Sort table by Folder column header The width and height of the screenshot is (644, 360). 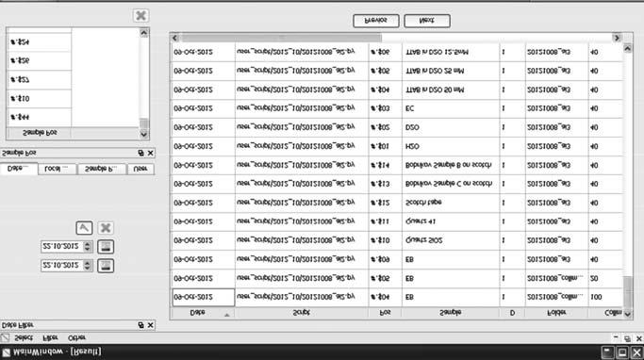[556, 313]
